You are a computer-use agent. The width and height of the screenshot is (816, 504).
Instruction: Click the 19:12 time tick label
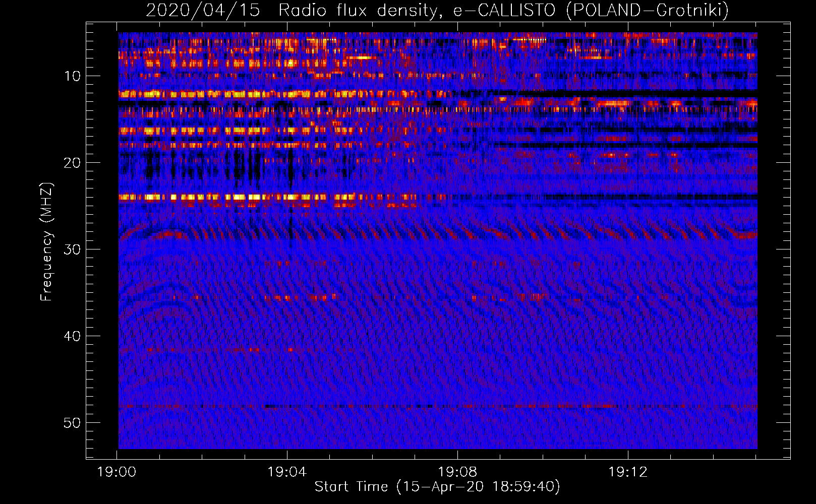(x=628, y=472)
